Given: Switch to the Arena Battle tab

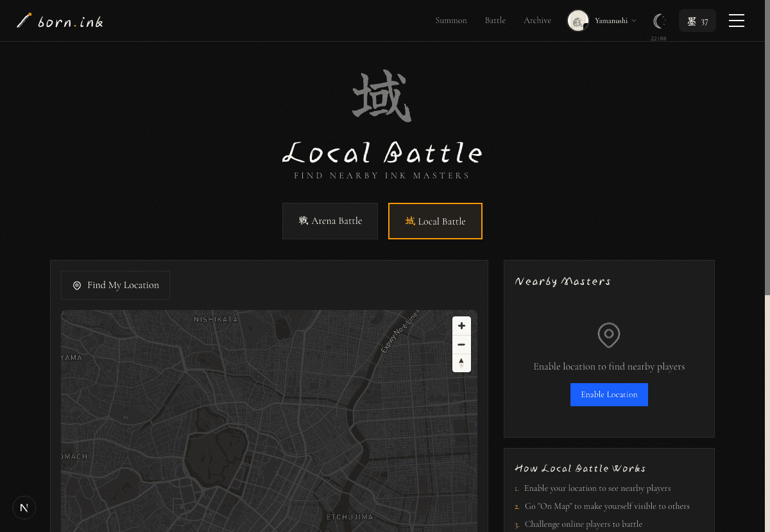Looking at the screenshot, I should point(330,221).
